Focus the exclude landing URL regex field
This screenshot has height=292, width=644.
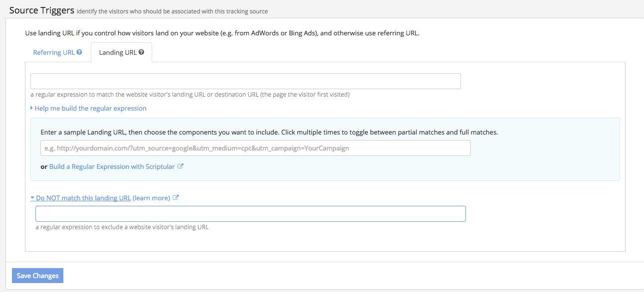point(250,214)
